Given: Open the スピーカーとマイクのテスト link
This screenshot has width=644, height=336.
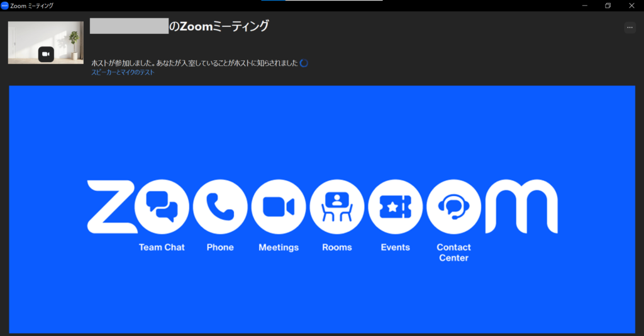Looking at the screenshot, I should click(x=123, y=72).
